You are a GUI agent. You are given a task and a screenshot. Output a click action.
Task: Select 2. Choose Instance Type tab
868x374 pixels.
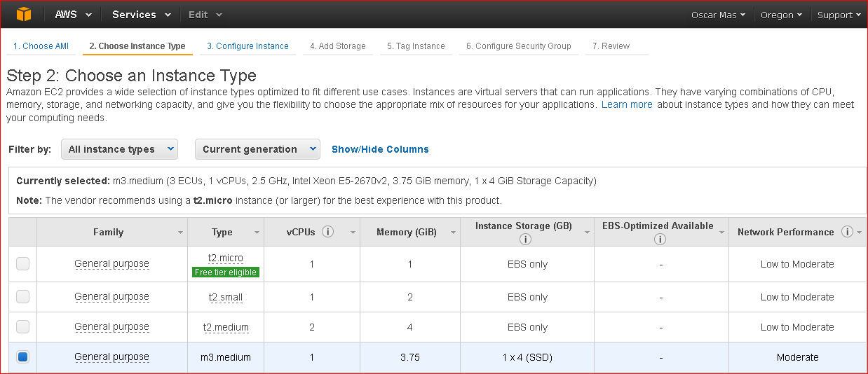click(x=137, y=46)
